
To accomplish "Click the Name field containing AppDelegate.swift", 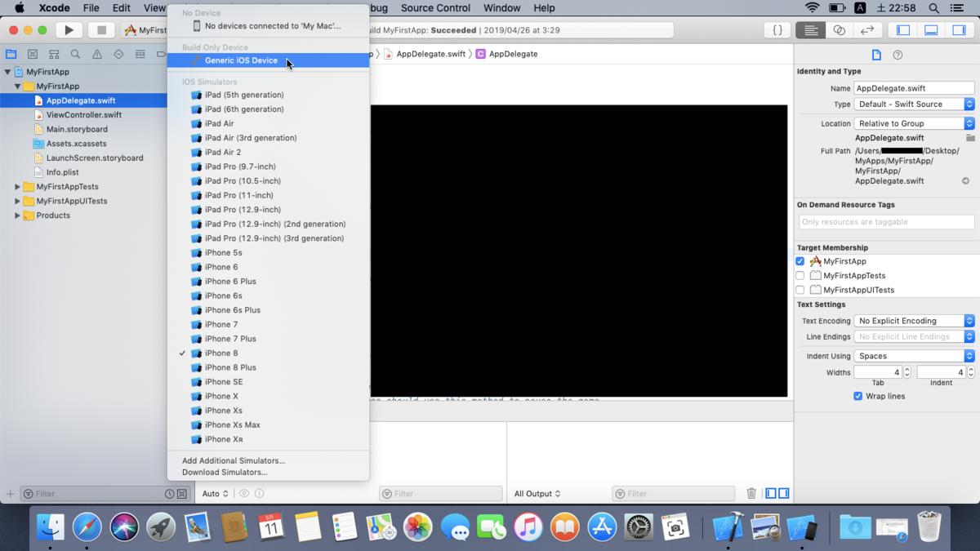I will tap(914, 88).
